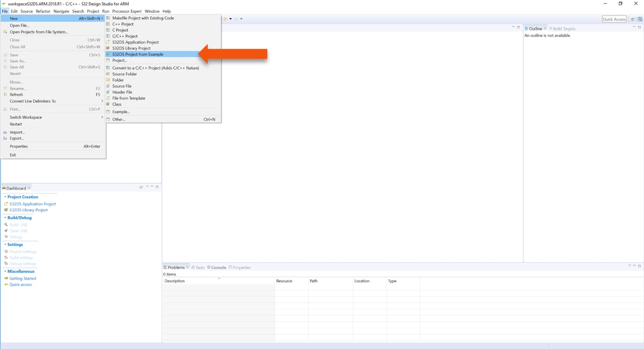Select S32DS Project from Example menu entry
The image size is (644, 349).
(x=138, y=54)
